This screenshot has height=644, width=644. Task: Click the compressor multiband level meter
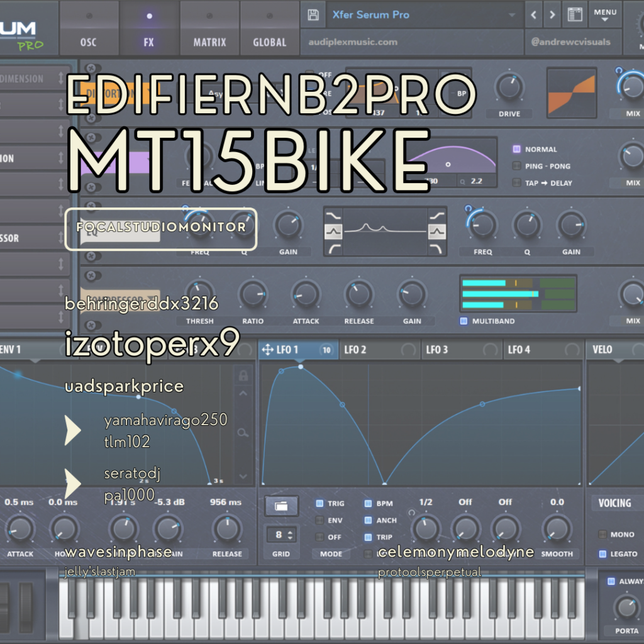(518, 294)
